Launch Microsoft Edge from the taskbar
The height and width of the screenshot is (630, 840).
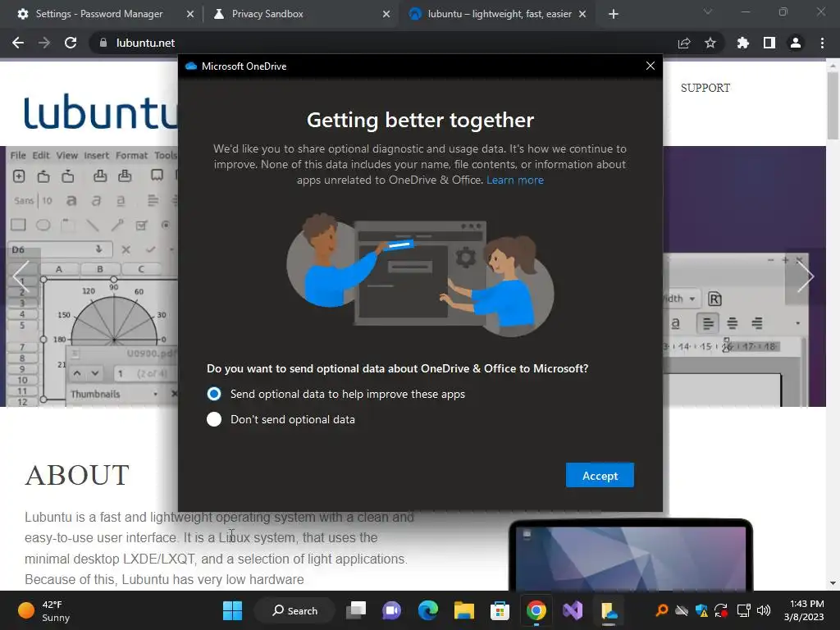point(427,610)
